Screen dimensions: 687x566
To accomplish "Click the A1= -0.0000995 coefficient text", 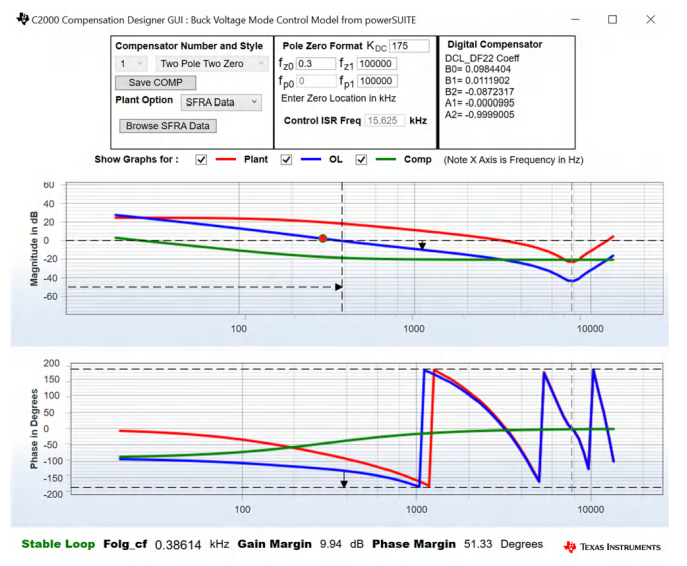I will [479, 103].
